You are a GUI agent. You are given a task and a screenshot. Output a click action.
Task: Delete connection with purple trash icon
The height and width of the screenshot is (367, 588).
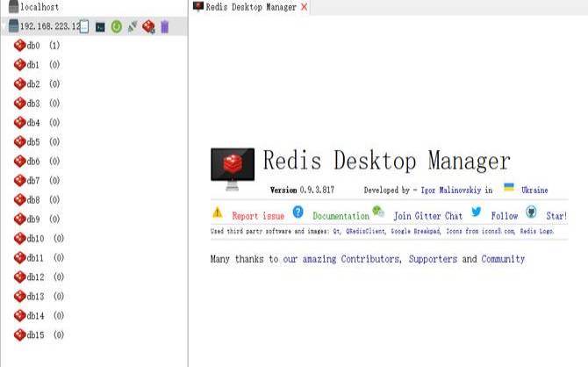(164, 27)
